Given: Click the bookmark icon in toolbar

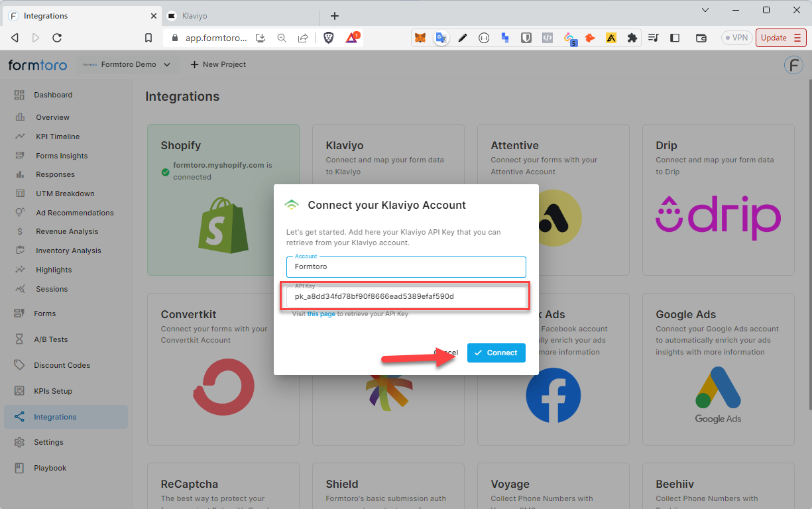Looking at the screenshot, I should click(148, 38).
